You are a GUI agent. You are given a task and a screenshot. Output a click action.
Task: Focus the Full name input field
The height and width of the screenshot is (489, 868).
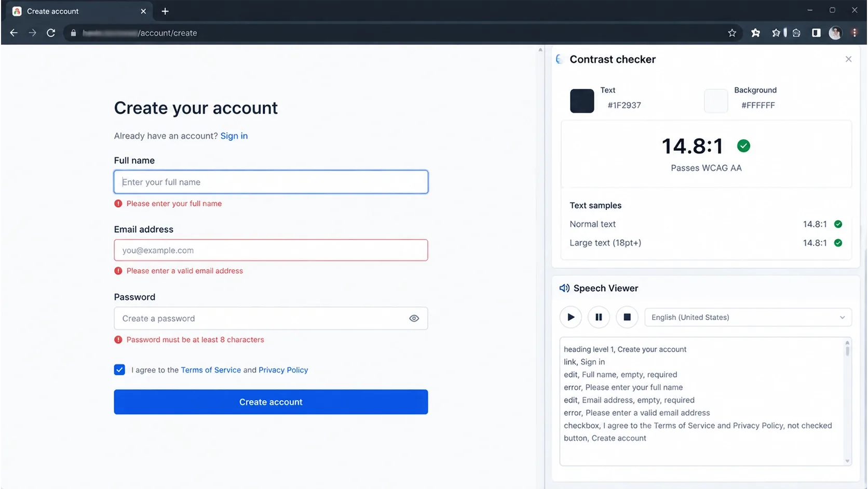(271, 182)
